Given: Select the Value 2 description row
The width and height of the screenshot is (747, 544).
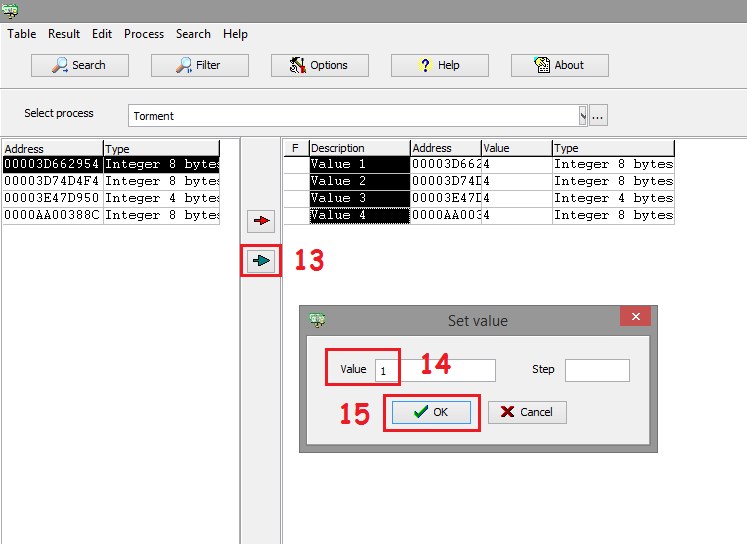Looking at the screenshot, I should pos(360,181).
